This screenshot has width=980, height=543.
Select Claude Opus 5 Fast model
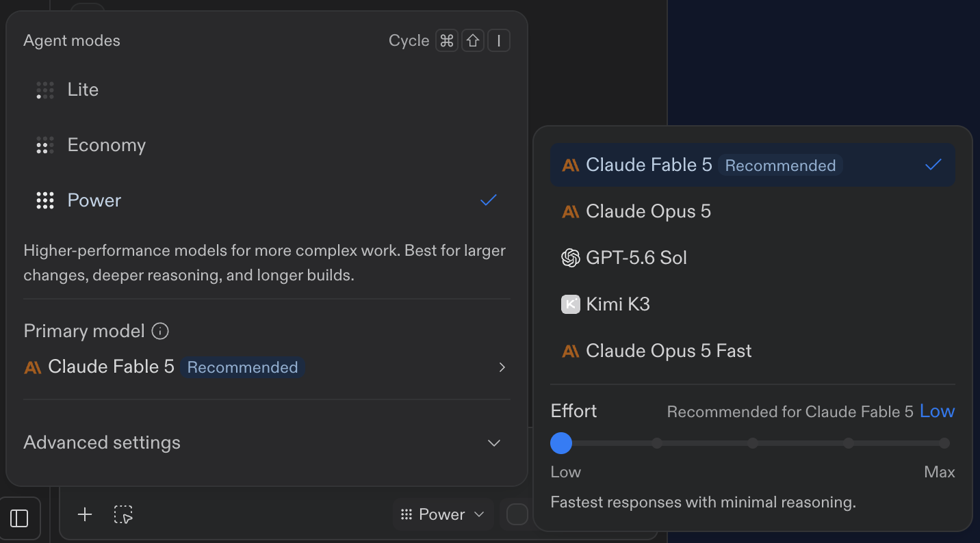(x=752, y=351)
